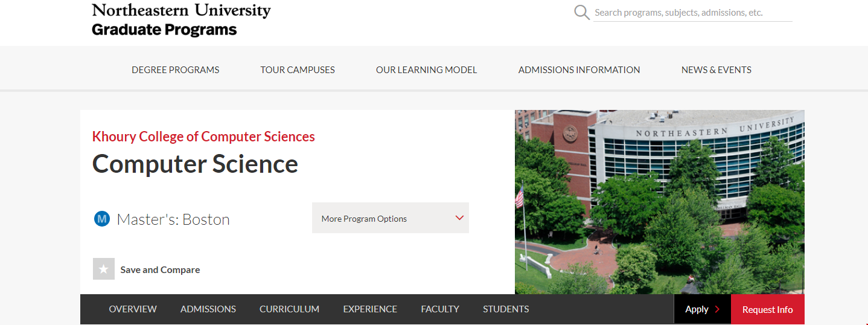Click the magnifying glass search icon

click(582, 12)
